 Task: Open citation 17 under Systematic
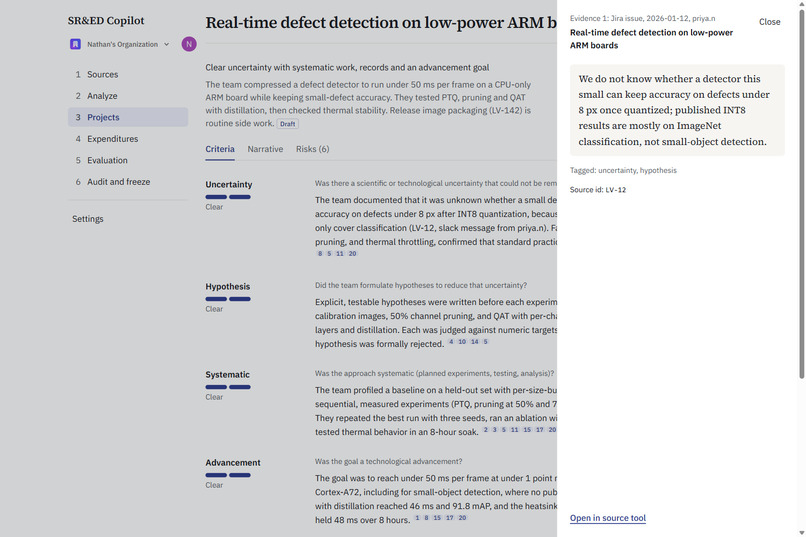click(540, 430)
